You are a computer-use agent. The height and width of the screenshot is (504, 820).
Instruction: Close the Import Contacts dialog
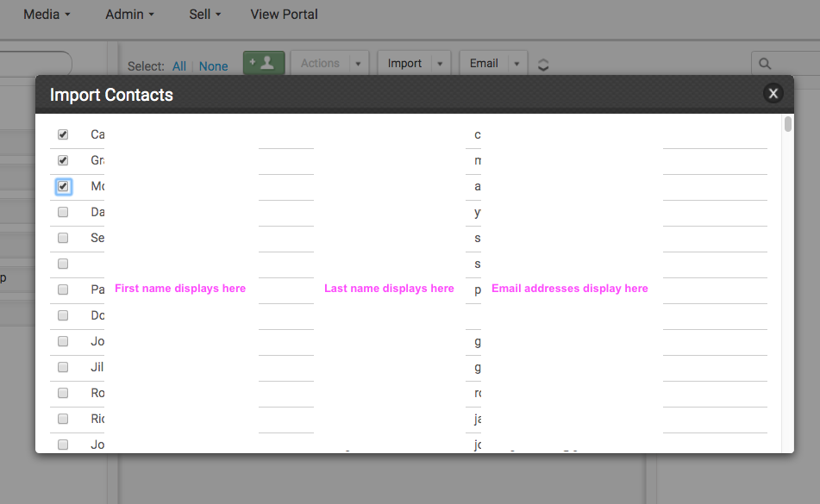[x=773, y=94]
